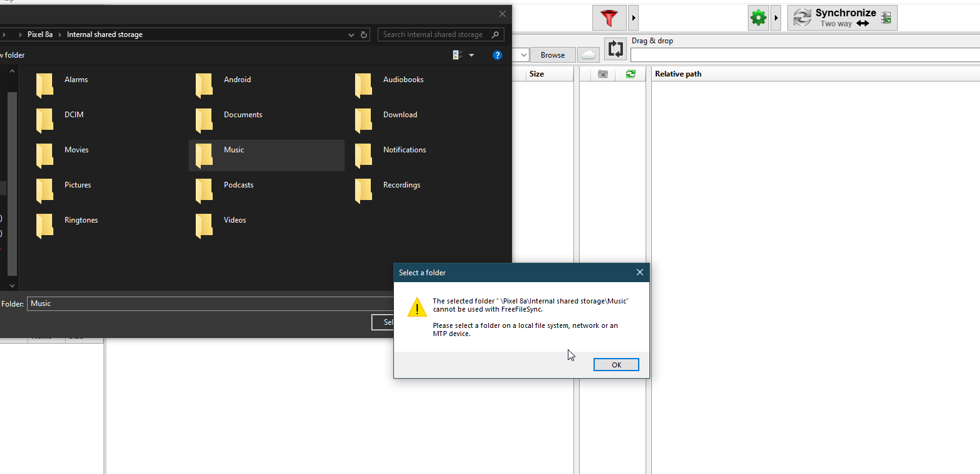Change view with the view layout icon

tap(457, 55)
